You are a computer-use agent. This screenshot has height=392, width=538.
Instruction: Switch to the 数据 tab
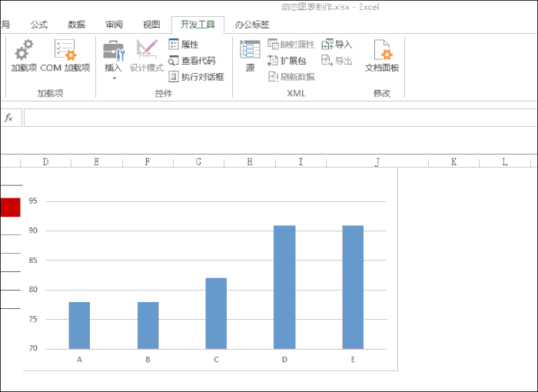click(x=76, y=25)
